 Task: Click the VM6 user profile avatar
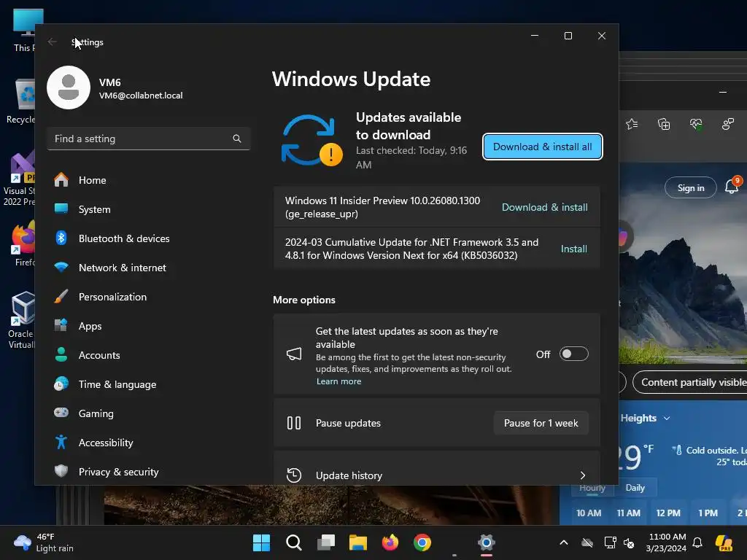click(x=69, y=87)
